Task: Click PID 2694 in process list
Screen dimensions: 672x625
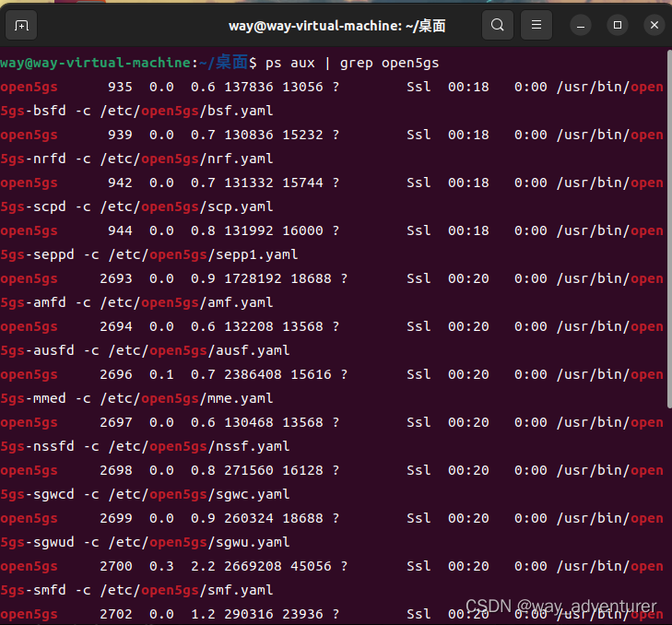Action: (x=116, y=327)
